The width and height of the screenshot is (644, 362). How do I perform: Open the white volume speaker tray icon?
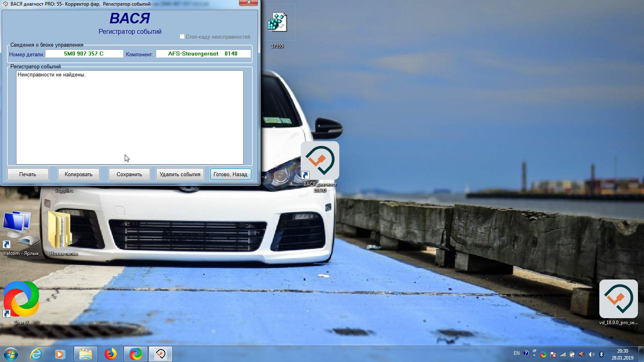pos(591,354)
